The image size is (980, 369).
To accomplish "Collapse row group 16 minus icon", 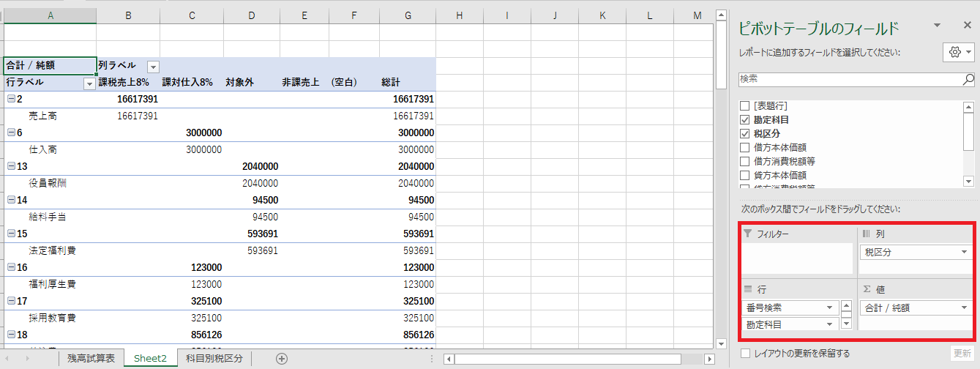I will pos(11,267).
